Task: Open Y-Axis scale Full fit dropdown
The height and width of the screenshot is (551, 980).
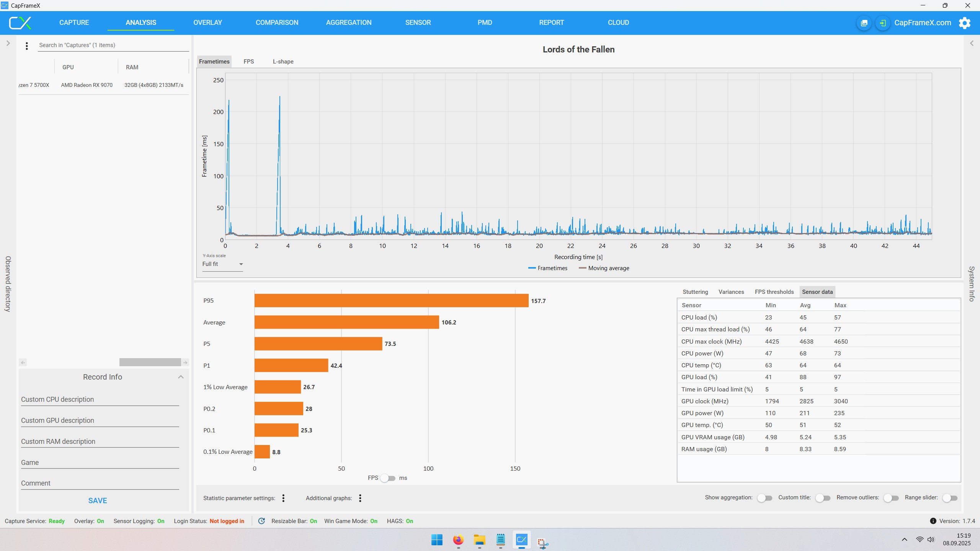Action: [x=222, y=264]
